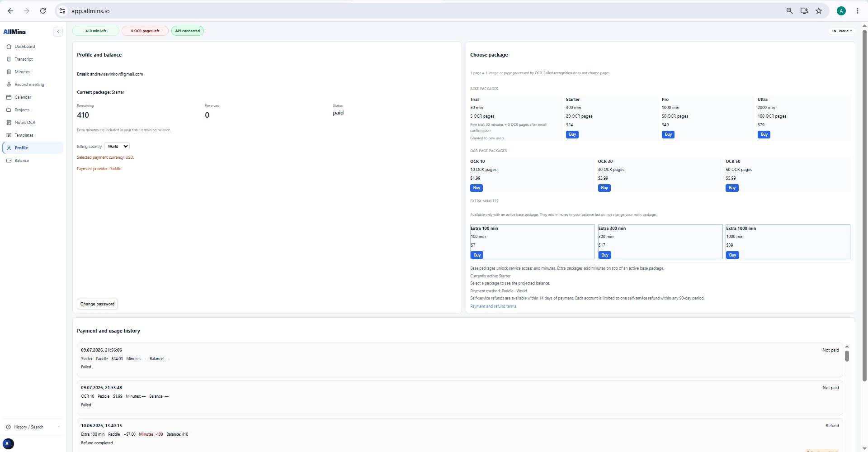Open the Billing country World dropdown
This screenshot has width=868, height=452.
117,147
